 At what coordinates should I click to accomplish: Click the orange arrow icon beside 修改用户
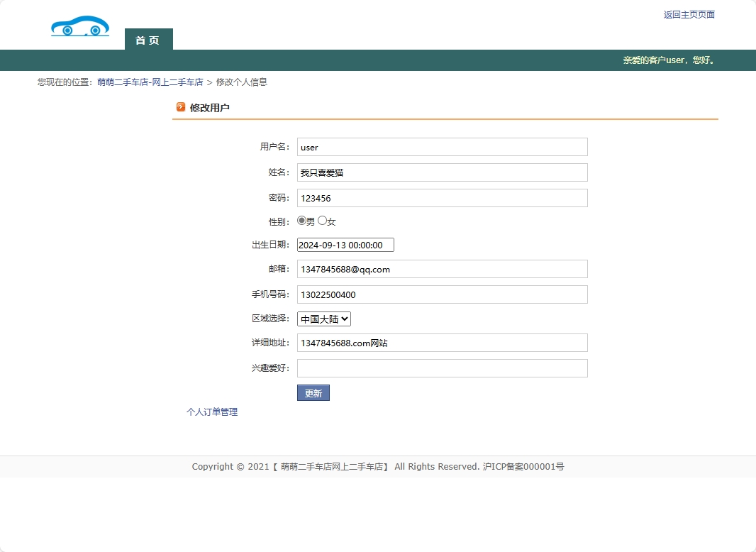(181, 107)
